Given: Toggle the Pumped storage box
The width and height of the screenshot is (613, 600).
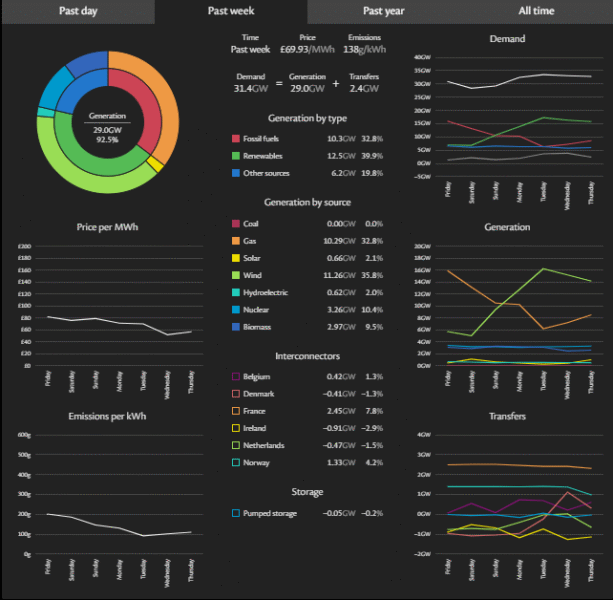Looking at the screenshot, I should 236,513.
